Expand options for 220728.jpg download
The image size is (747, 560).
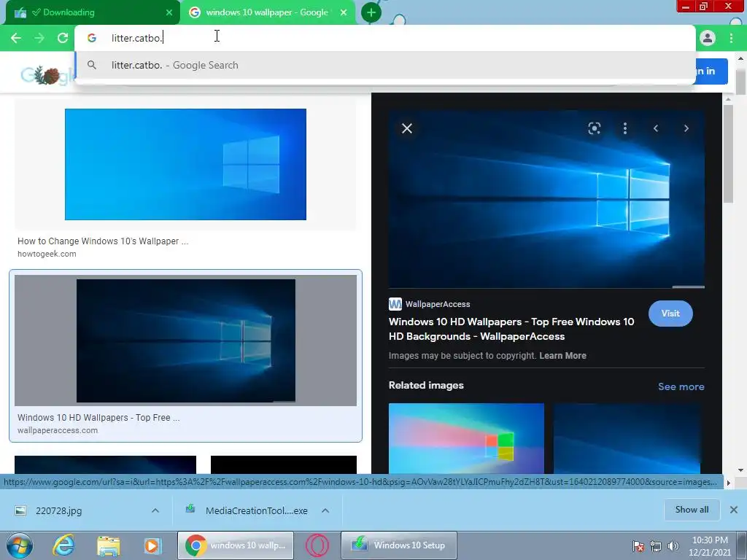point(155,510)
